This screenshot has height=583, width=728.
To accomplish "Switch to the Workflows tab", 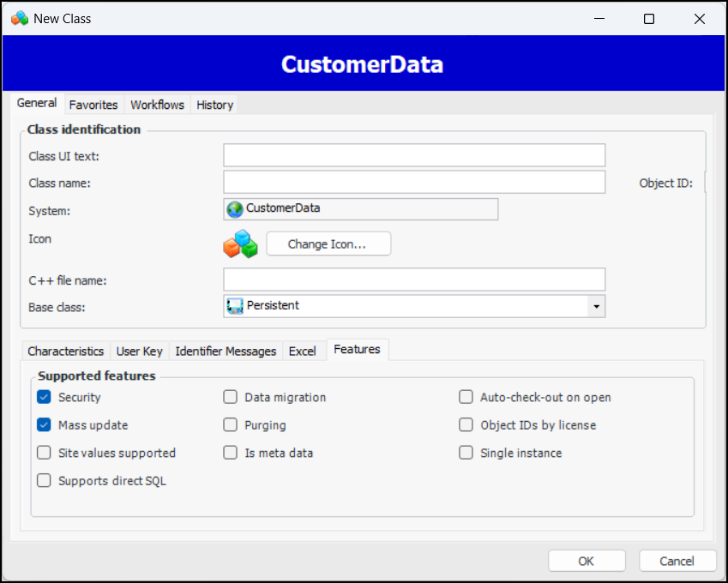I will tap(157, 105).
